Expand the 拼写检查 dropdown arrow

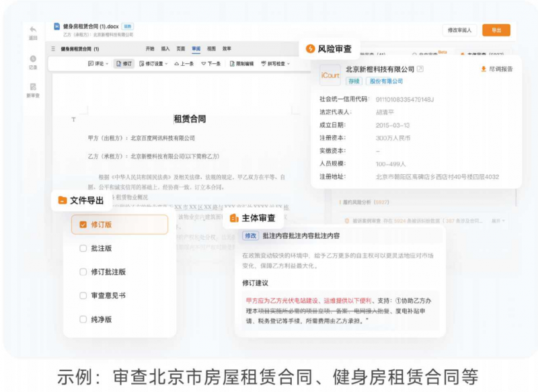(289, 64)
